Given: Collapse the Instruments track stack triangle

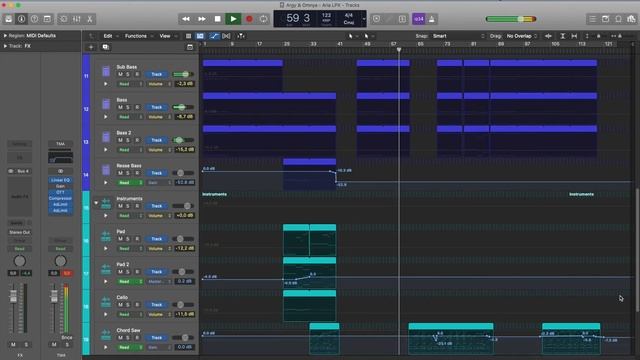Looking at the screenshot, I should pyautogui.click(x=96, y=202).
